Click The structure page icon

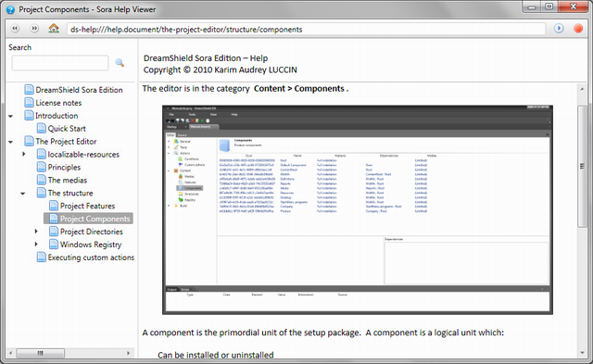coord(42,193)
